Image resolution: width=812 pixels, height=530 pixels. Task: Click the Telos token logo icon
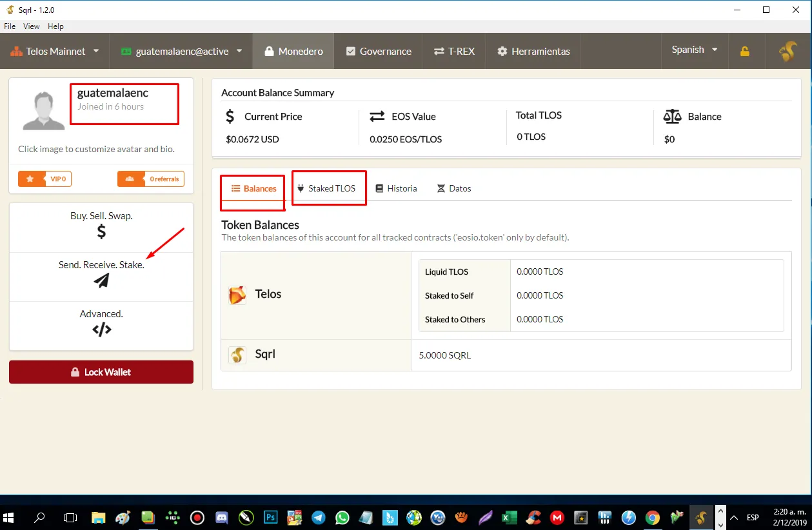(237, 295)
